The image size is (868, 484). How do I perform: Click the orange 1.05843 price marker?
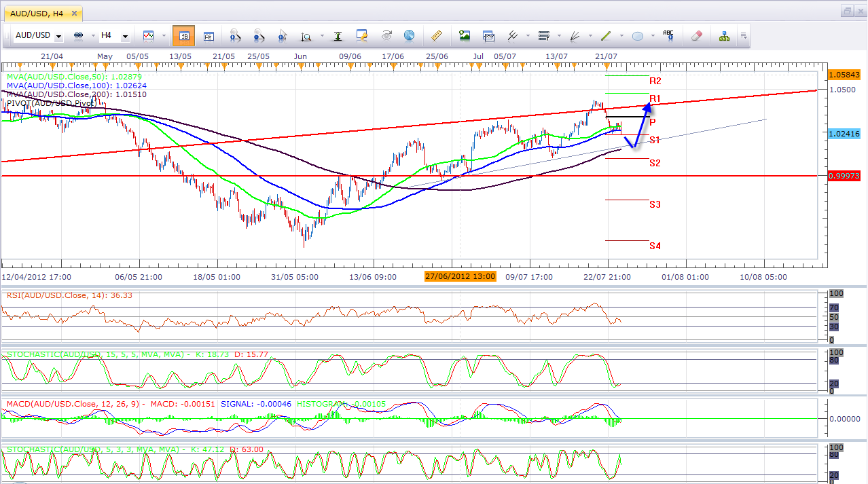[x=846, y=75]
